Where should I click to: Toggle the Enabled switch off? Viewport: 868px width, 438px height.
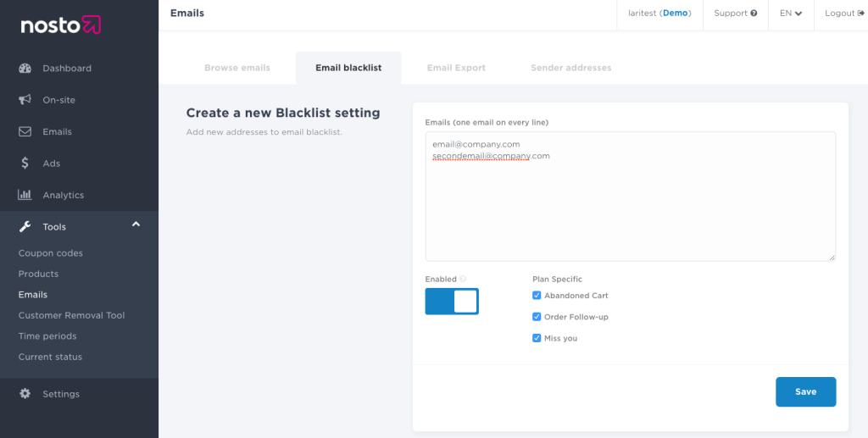click(452, 302)
